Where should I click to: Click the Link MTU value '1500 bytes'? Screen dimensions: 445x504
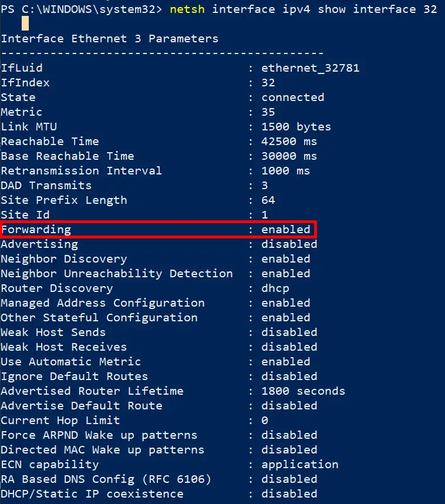point(296,127)
